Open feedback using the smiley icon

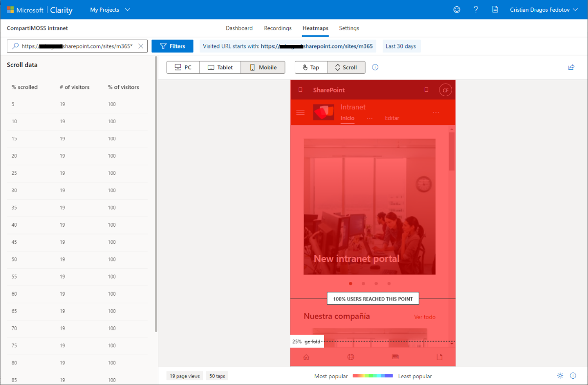pos(457,9)
